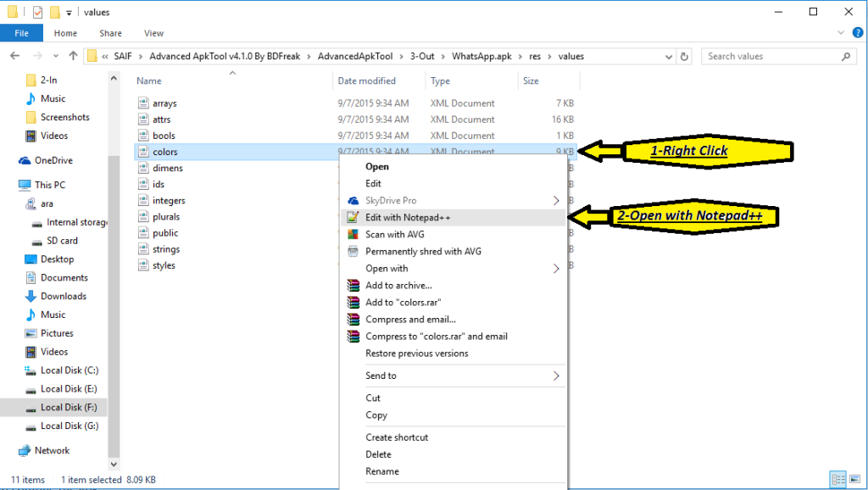Switch to Details view layout icon
The image size is (868, 490).
click(x=838, y=479)
